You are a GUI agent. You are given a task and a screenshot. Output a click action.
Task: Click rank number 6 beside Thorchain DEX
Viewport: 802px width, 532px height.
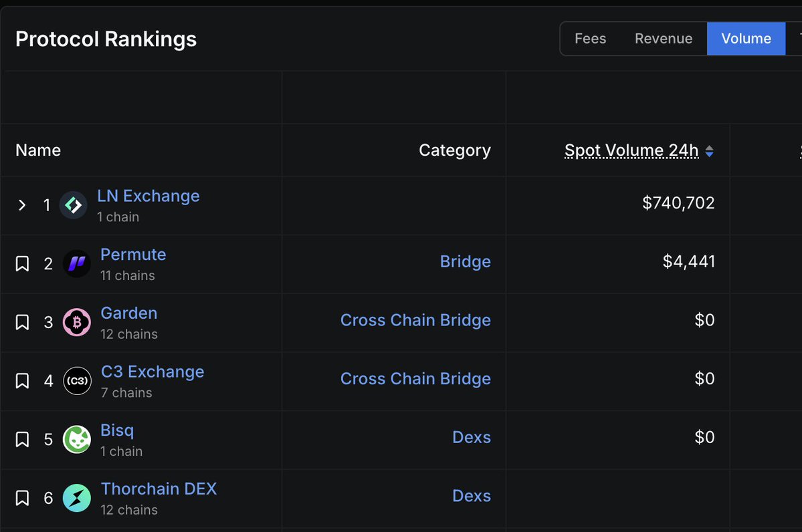pyautogui.click(x=48, y=498)
